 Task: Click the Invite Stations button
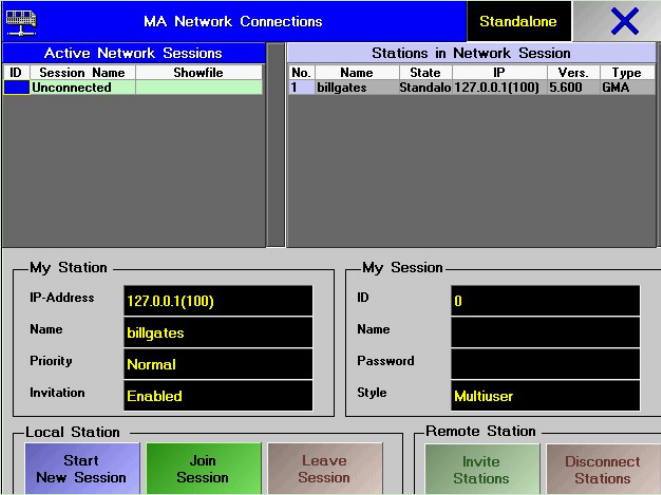(482, 469)
